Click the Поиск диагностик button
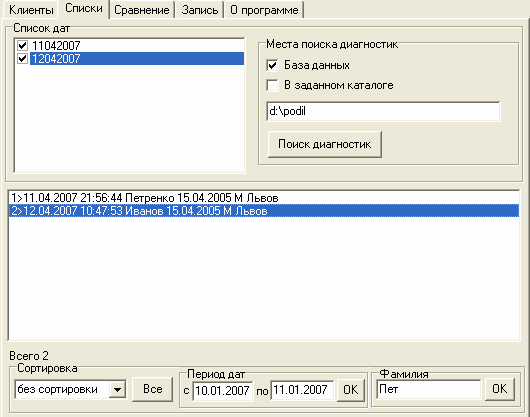 tap(324, 144)
